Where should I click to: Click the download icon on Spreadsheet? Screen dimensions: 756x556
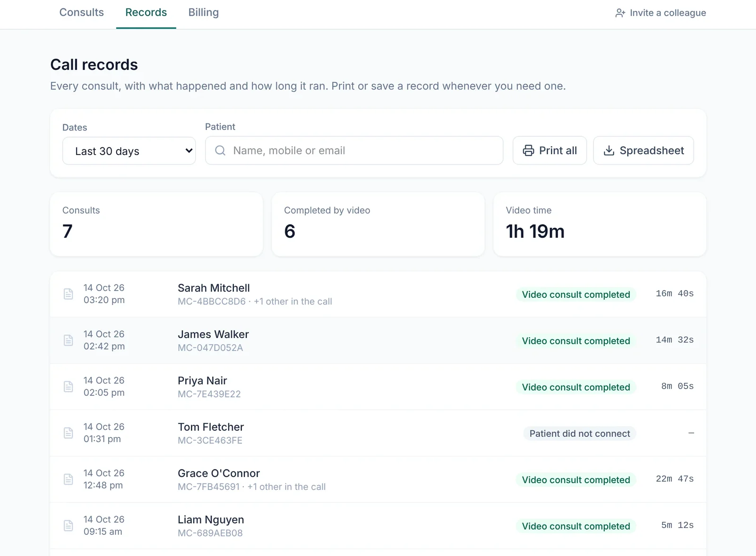tap(609, 150)
